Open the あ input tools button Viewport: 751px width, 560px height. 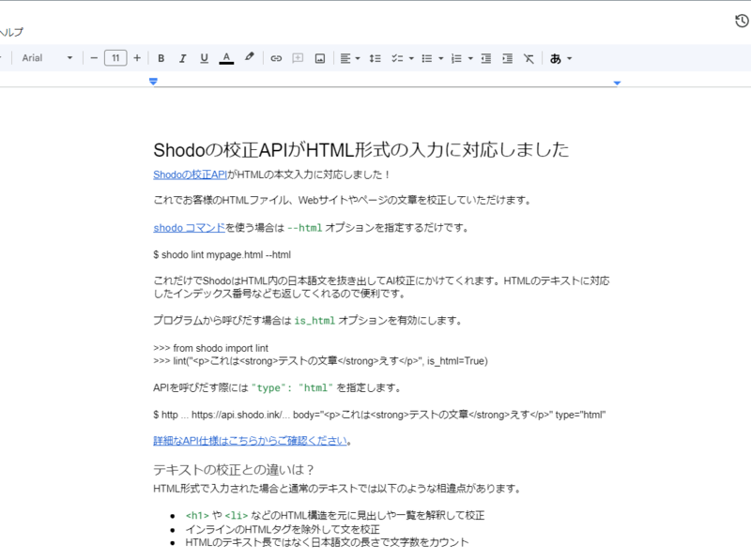[x=556, y=58]
